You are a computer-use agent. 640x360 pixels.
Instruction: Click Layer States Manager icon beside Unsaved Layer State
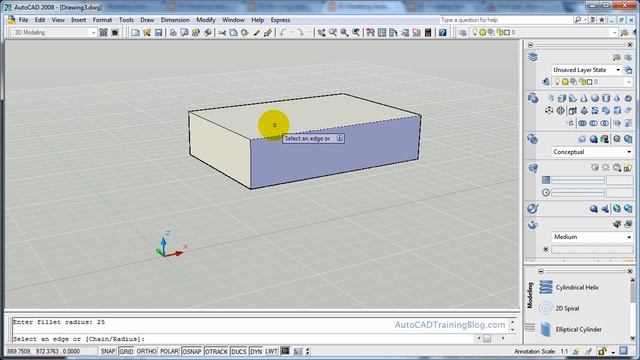(629, 70)
